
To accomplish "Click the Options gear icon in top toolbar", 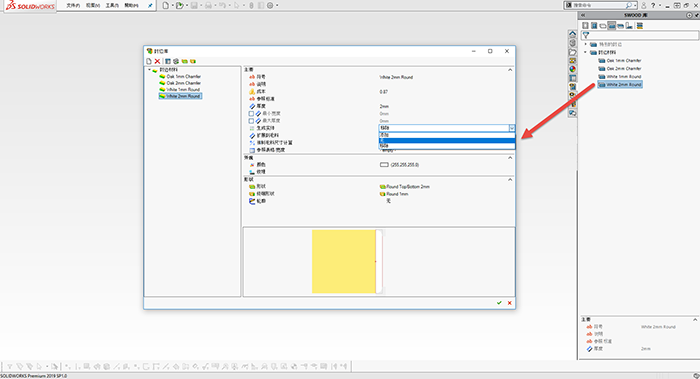I will [x=270, y=5].
